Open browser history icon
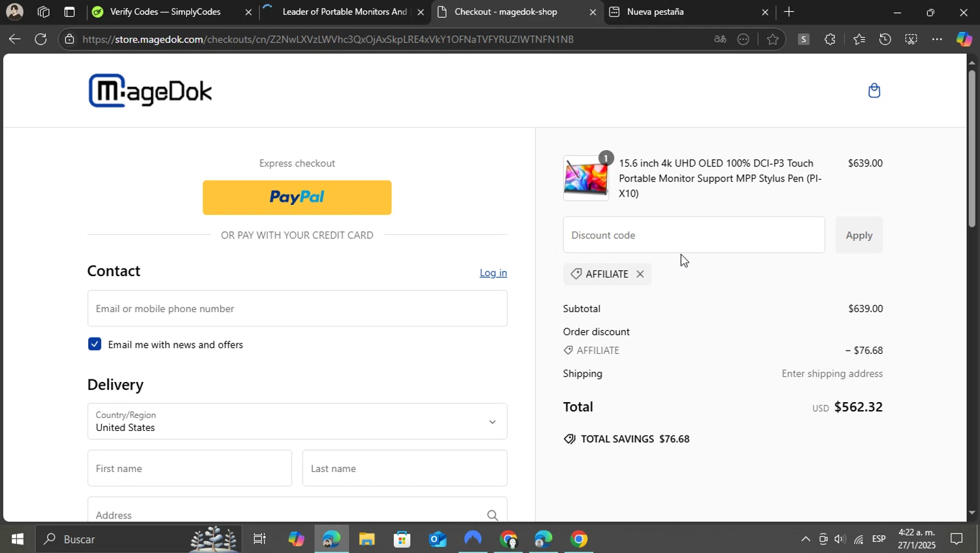This screenshot has width=980, height=553. [x=885, y=39]
